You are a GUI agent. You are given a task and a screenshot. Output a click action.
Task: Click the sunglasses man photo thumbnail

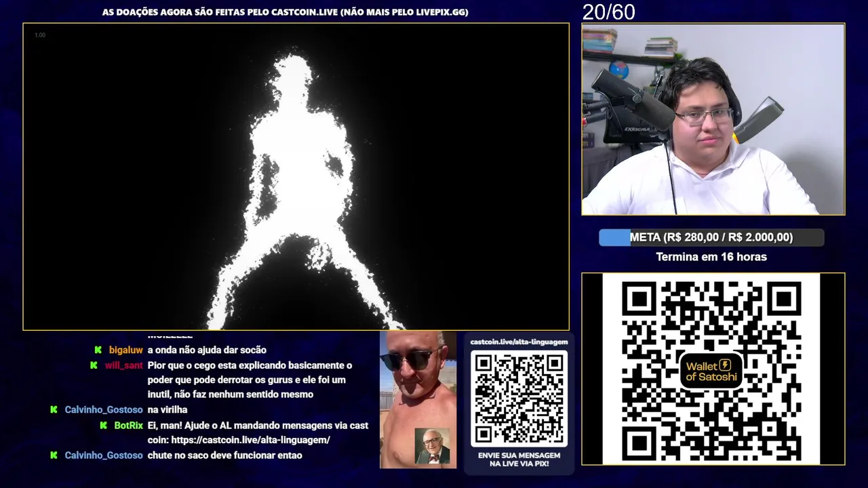pos(418,399)
